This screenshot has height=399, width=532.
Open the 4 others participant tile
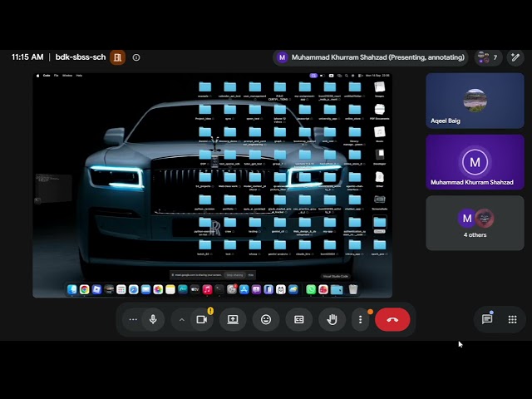point(475,223)
